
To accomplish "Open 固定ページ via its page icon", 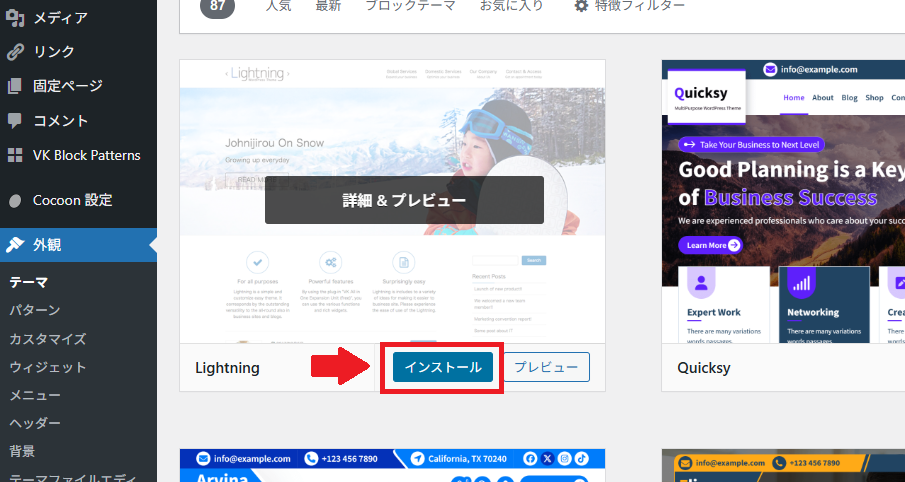I will click(15, 86).
